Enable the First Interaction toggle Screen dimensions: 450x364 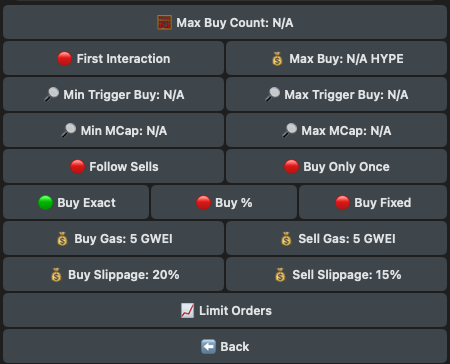pyautogui.click(x=113, y=58)
